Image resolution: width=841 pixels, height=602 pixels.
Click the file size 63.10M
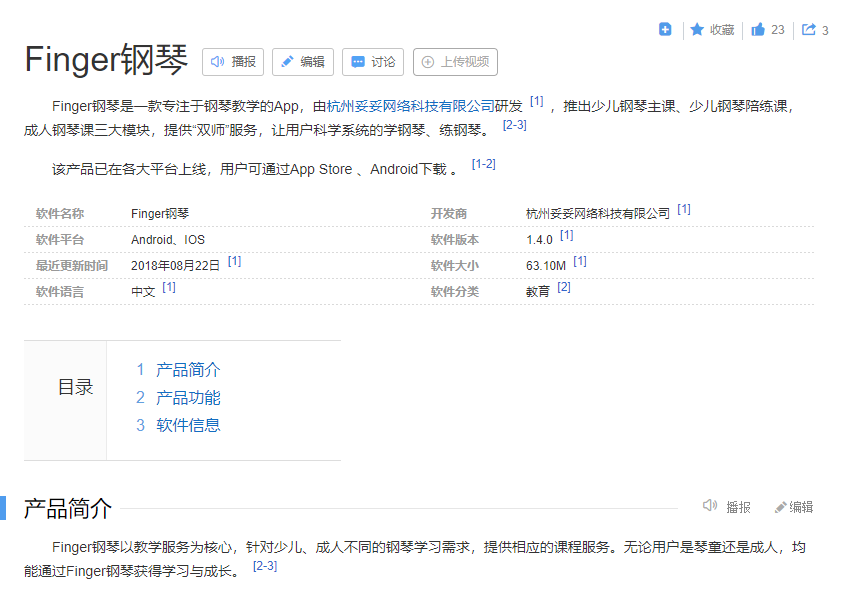click(546, 266)
